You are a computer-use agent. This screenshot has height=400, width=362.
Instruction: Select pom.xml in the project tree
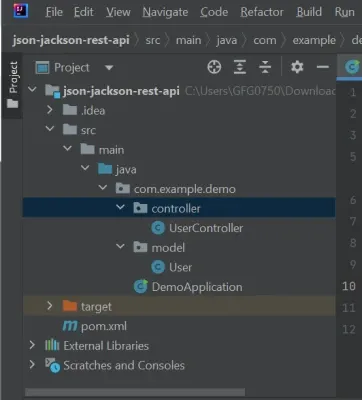(104, 326)
